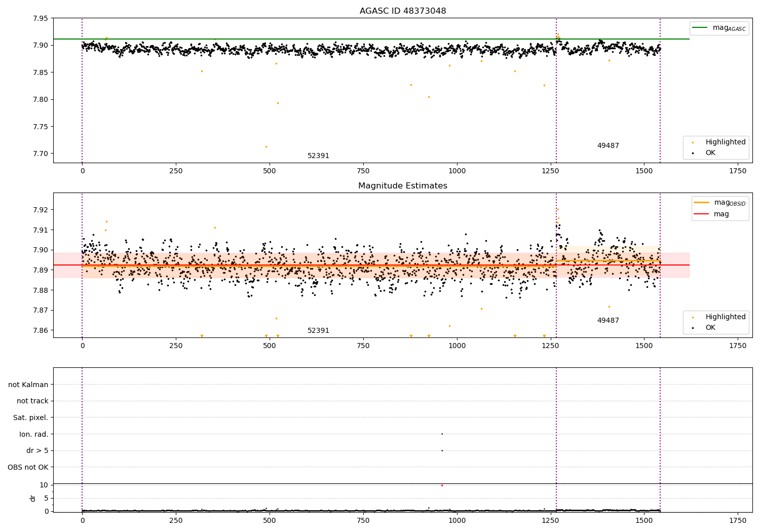Select the 'OBS not OK' axis label
This screenshot has width=760, height=532.
[28, 467]
